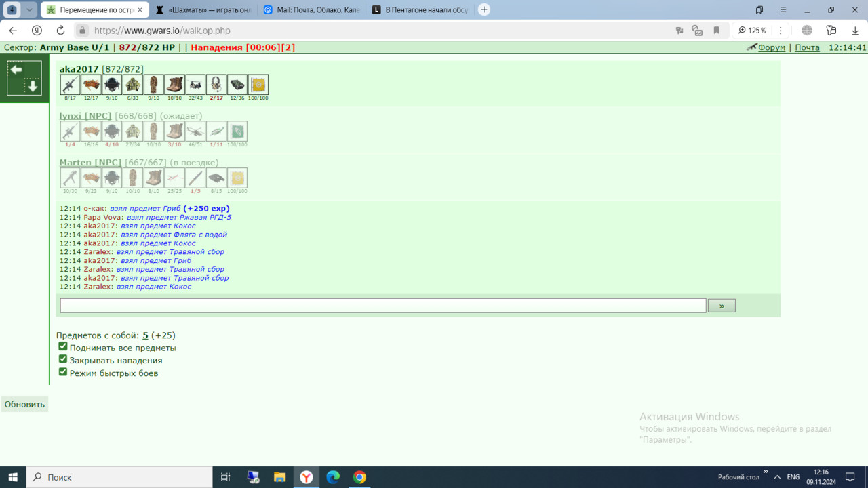This screenshot has width=868, height=488.
Task: Click Marten's knife icon 1/5
Action: point(195,178)
